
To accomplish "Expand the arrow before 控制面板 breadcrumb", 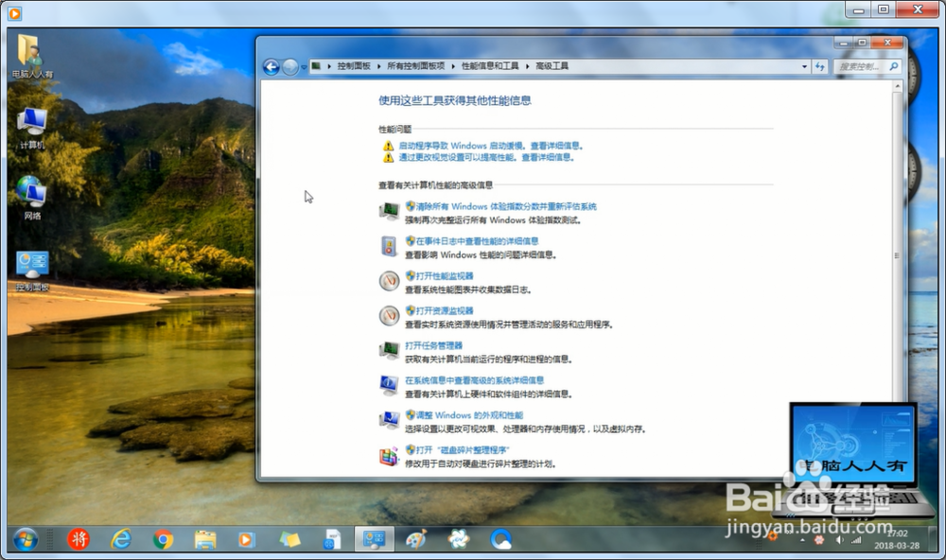I will click(329, 66).
